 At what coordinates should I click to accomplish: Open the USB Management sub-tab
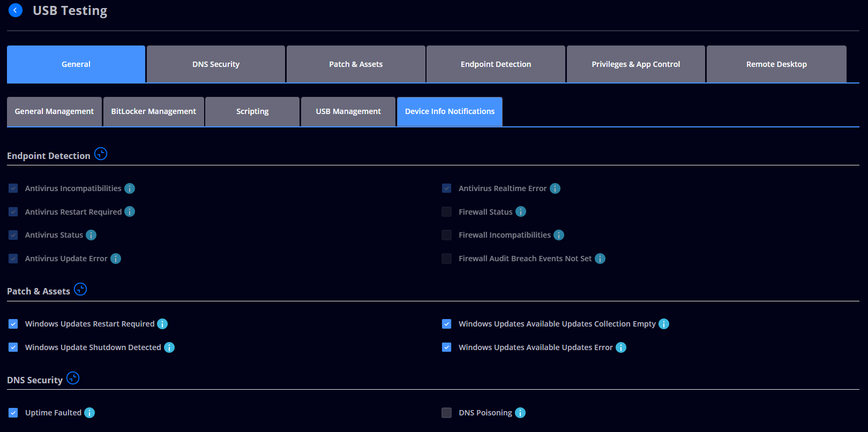pyautogui.click(x=348, y=111)
